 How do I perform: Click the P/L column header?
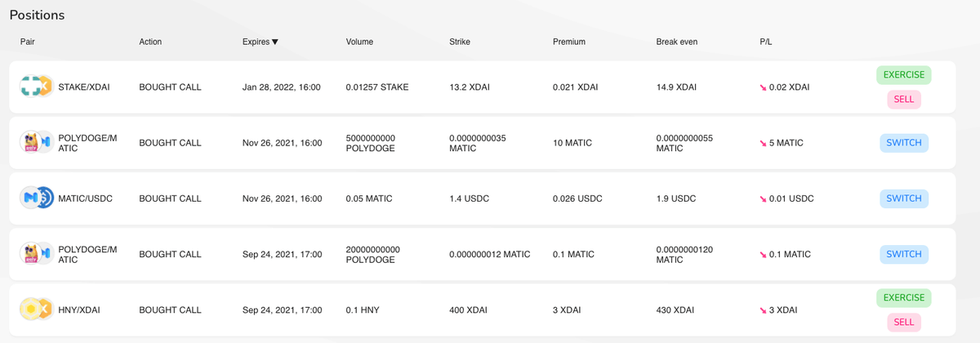click(766, 42)
